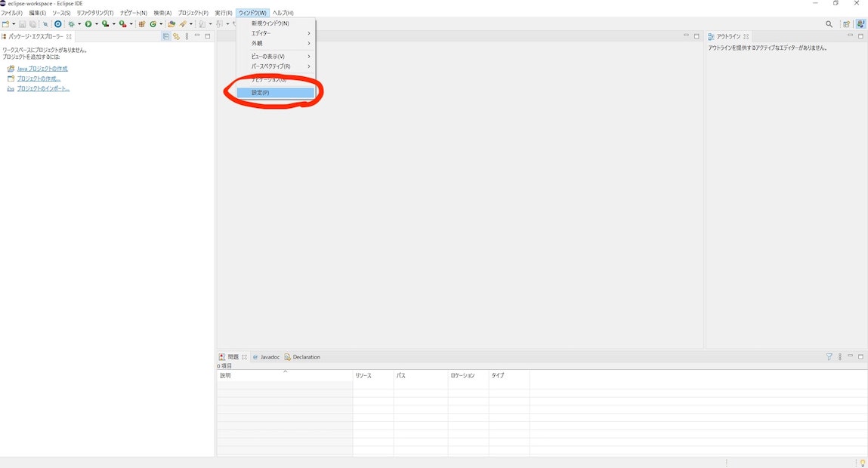This screenshot has width=868, height=468.
Task: Close the パッケージ・エクスプローラー tab
Action: [x=69, y=36]
